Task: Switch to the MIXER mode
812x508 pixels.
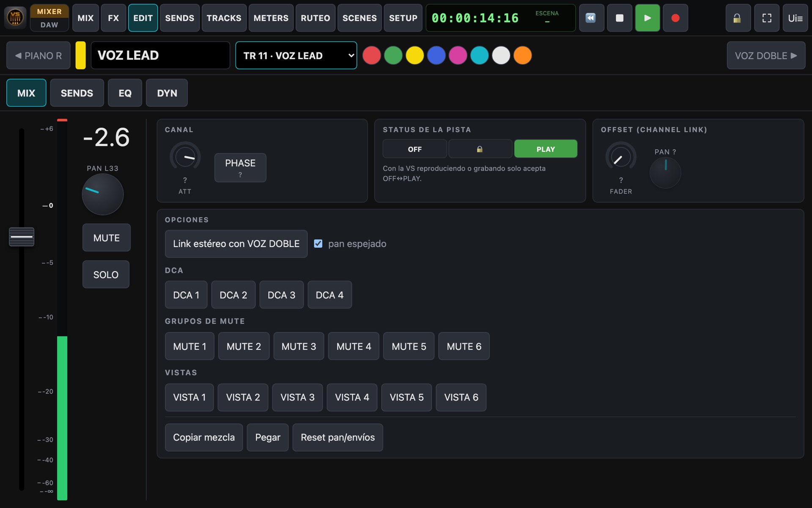Action: click(49, 11)
